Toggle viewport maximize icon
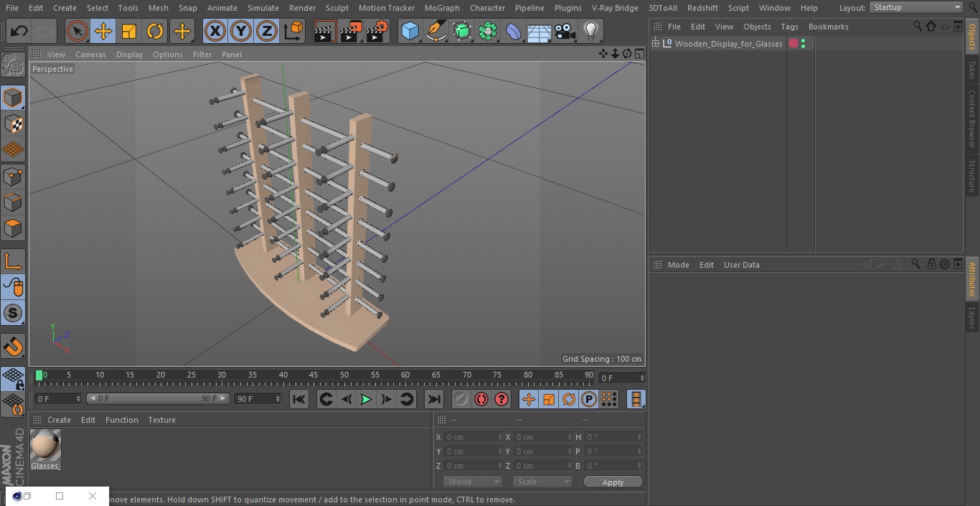980x506 pixels. pyautogui.click(x=639, y=54)
